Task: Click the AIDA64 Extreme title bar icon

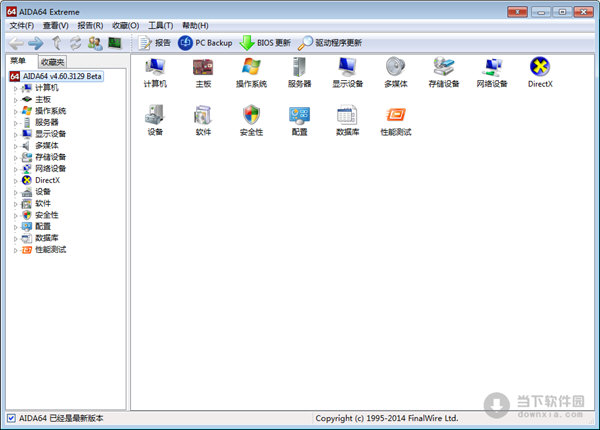Action: 11,11
